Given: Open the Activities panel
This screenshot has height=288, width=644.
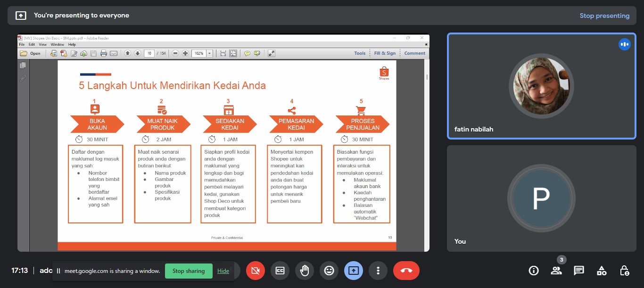Looking at the screenshot, I should [x=602, y=271].
